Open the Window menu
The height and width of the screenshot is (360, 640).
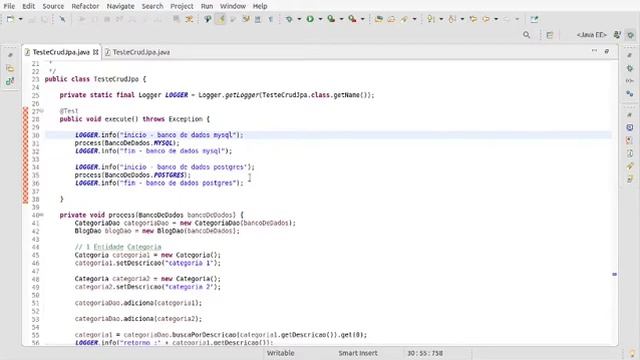pos(233,6)
